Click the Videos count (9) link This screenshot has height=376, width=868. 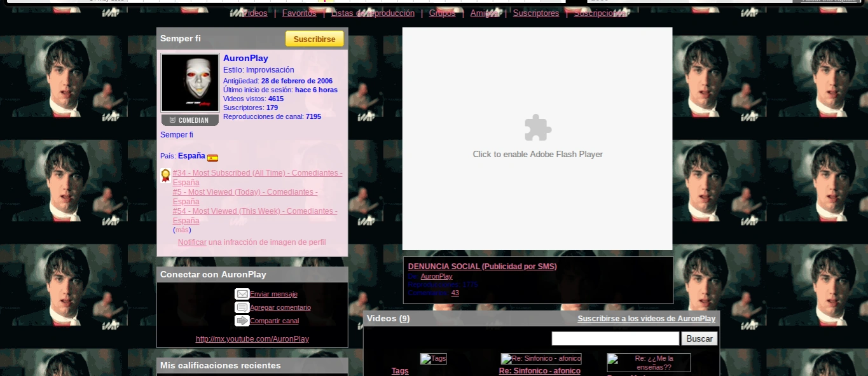404,318
